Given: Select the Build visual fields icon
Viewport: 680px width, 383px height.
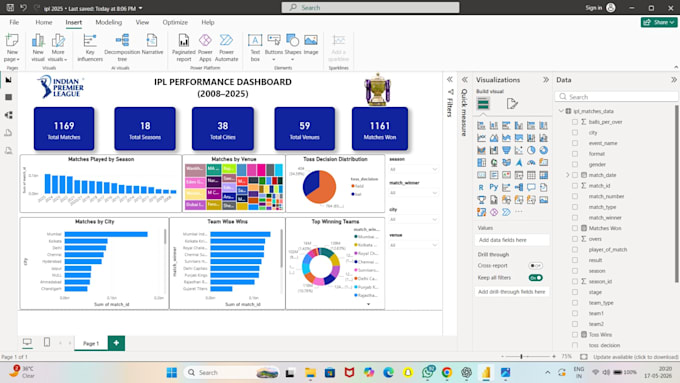Looking at the screenshot, I should (x=483, y=104).
